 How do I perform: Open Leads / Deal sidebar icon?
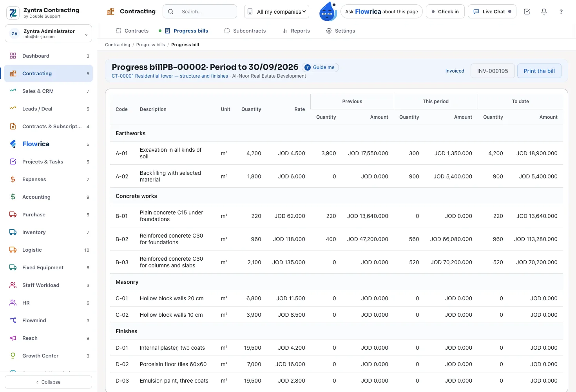[13, 109]
